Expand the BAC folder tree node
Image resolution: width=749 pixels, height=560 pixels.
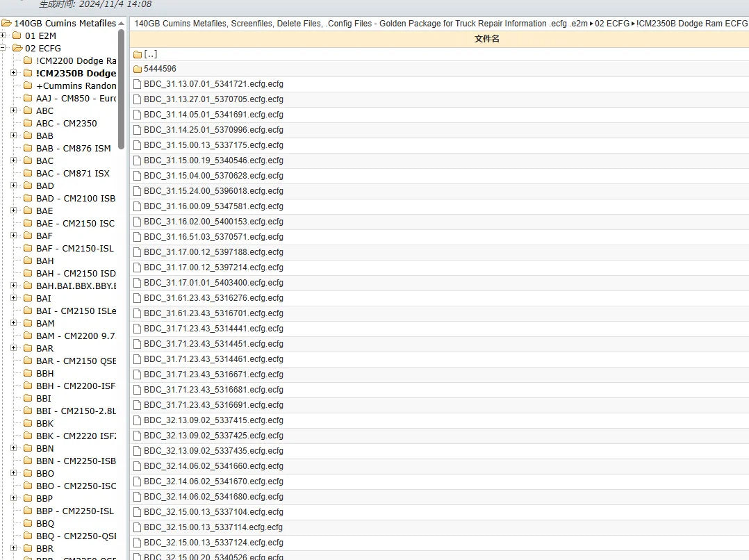pos(14,160)
